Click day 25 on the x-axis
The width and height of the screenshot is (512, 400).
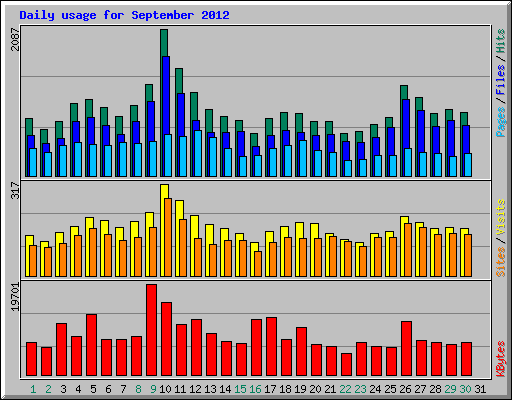(390, 389)
